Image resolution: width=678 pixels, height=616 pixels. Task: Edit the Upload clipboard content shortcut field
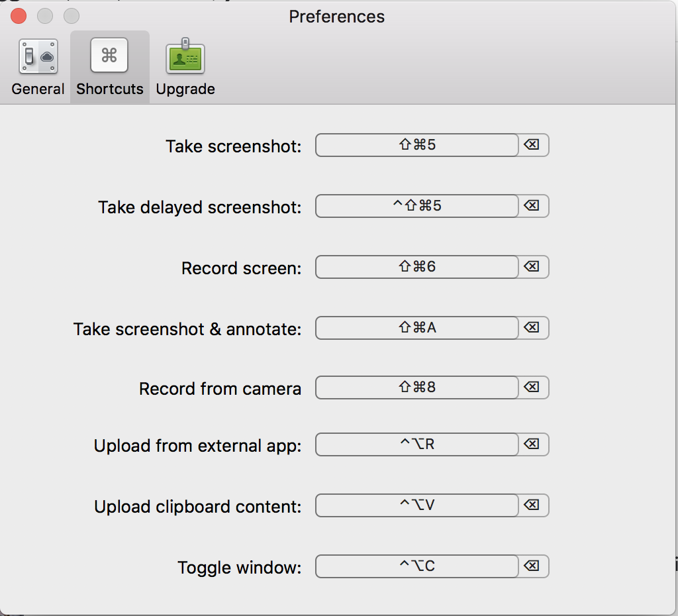[417, 505]
